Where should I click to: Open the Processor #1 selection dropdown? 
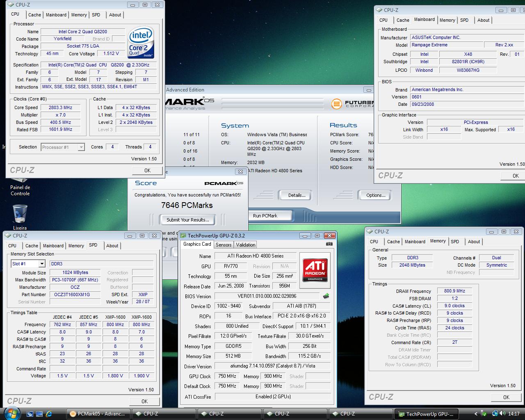tap(81, 147)
